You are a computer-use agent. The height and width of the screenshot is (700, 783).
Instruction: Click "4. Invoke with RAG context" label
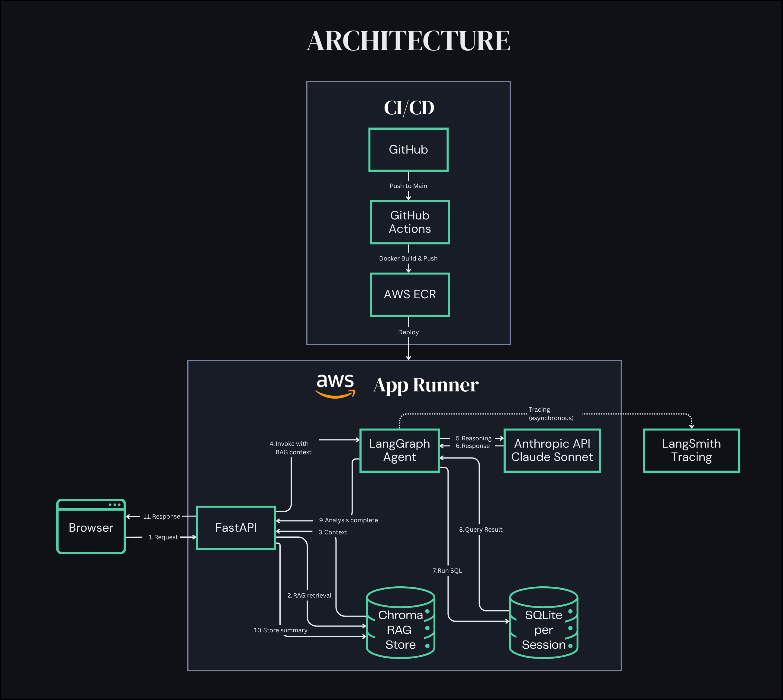pyautogui.click(x=291, y=448)
